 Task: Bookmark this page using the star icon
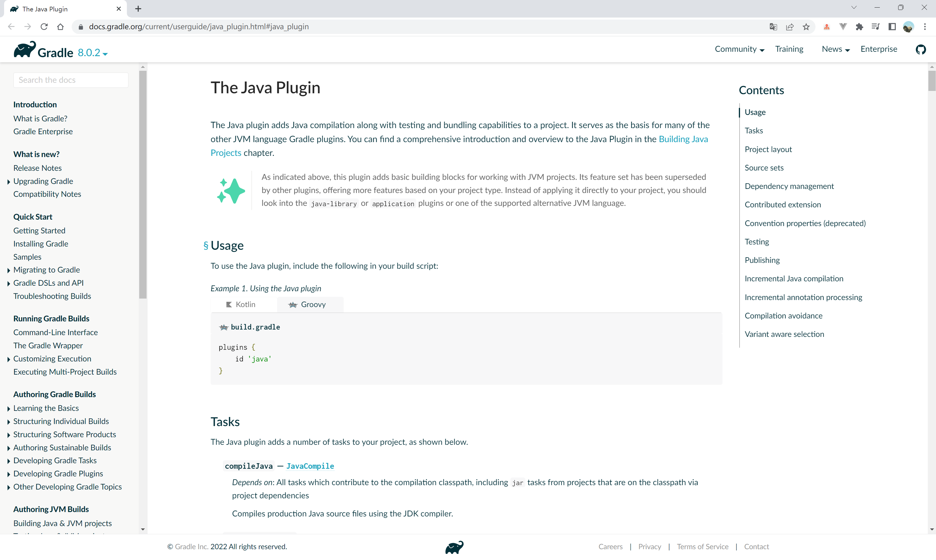coord(806,26)
